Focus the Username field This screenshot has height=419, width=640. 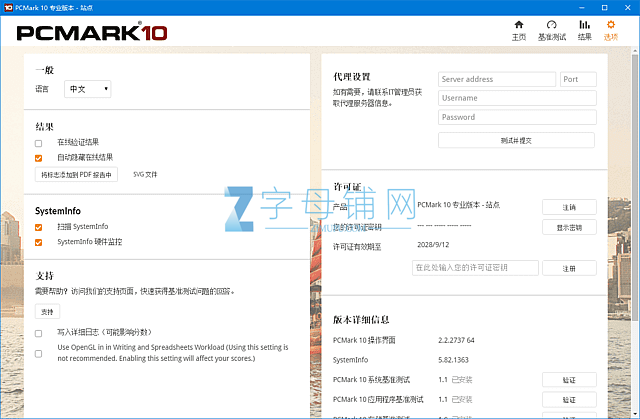[x=517, y=98]
